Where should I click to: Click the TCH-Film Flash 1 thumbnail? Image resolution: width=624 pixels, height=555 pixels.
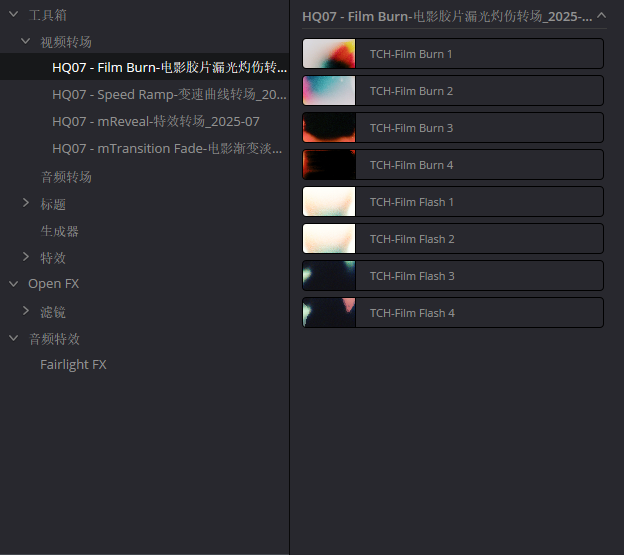tap(329, 202)
